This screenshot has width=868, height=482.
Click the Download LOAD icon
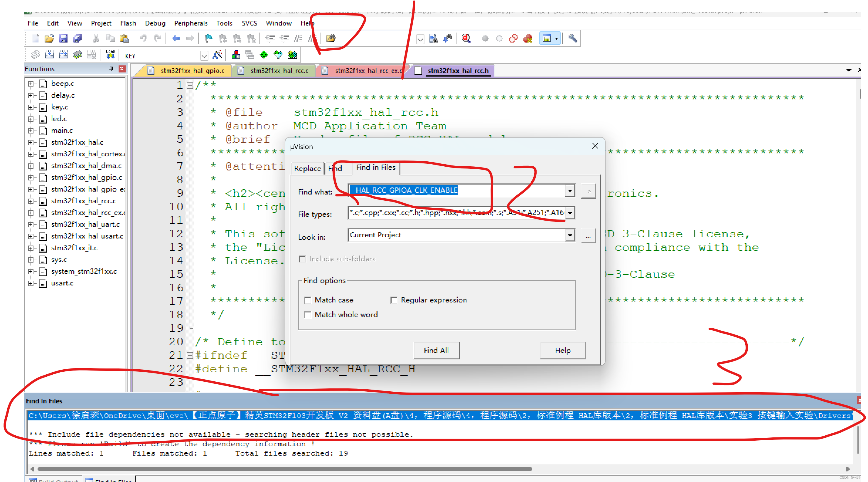click(111, 55)
